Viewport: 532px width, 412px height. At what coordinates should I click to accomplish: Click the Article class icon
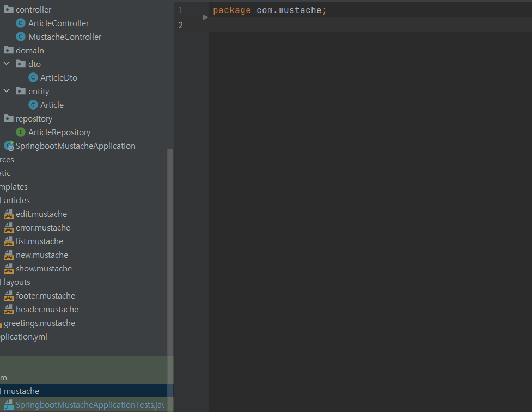33,105
